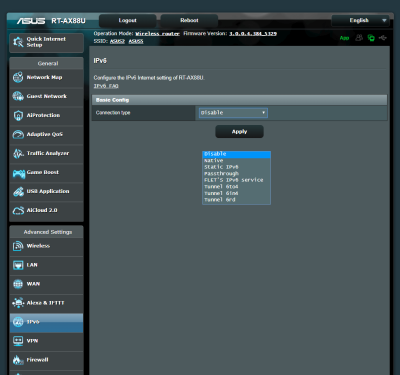This screenshot has height=375, width=400.
Task: Open the Adaptive QoS section
Action: pos(45,134)
